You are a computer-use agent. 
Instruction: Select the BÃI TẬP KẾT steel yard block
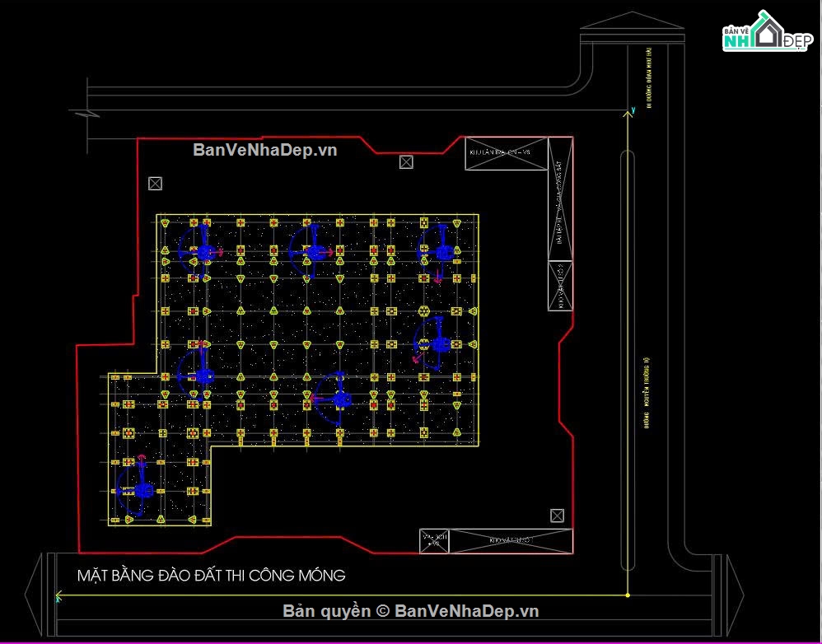tap(560, 199)
